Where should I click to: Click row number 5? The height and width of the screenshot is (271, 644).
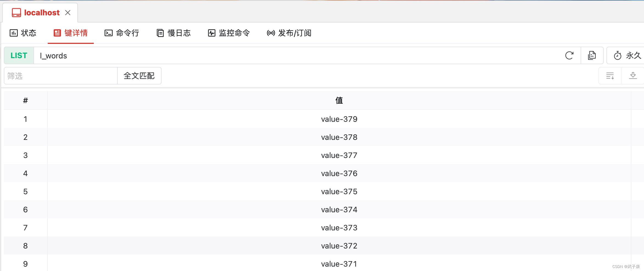point(26,191)
